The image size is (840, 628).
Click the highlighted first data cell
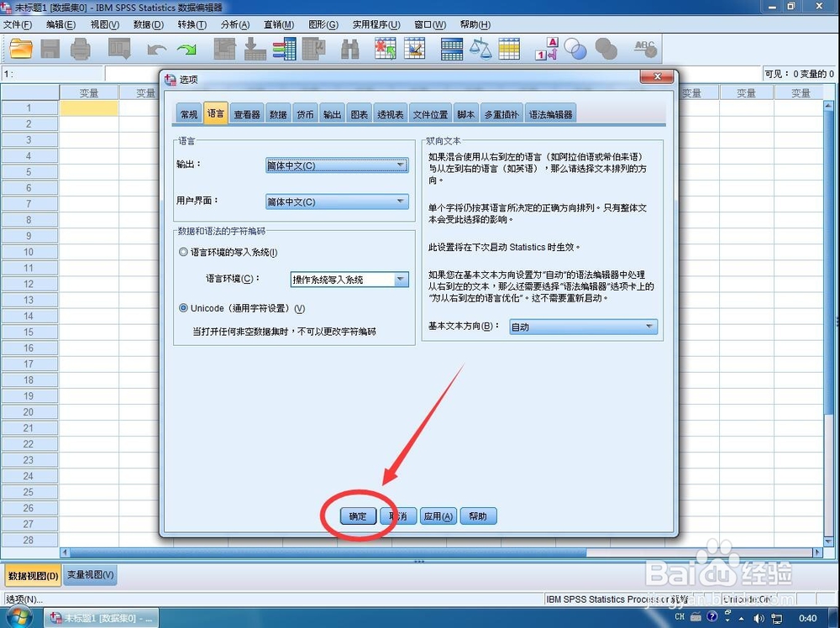pos(89,107)
